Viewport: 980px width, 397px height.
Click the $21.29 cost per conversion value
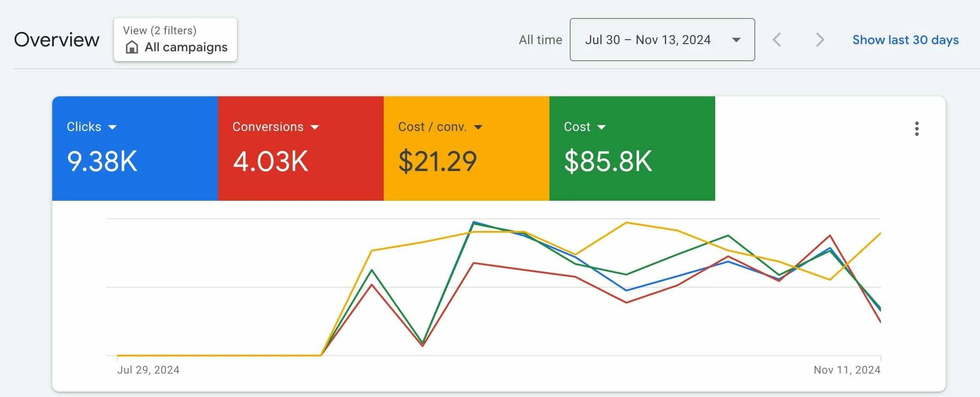(437, 161)
